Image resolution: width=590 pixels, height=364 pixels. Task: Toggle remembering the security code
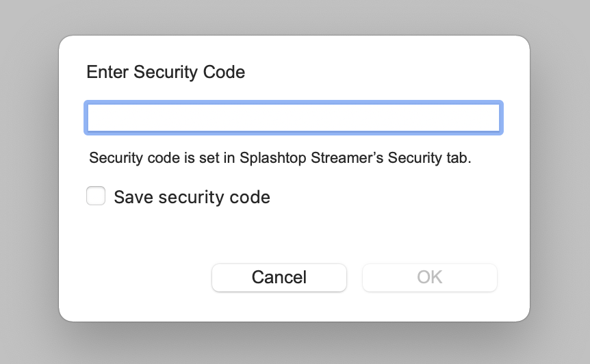[x=96, y=197]
